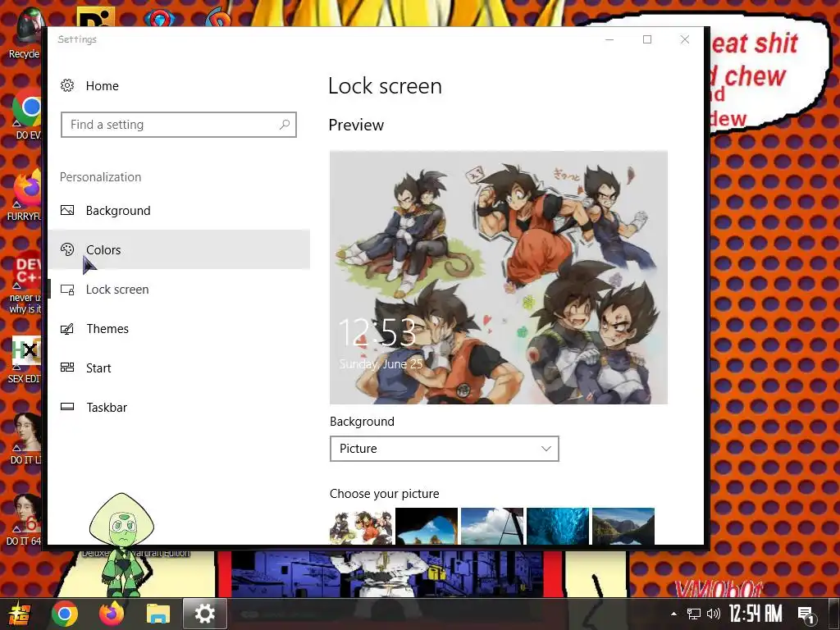Focus the Find a setting search box
The image size is (840, 630).
(178, 125)
